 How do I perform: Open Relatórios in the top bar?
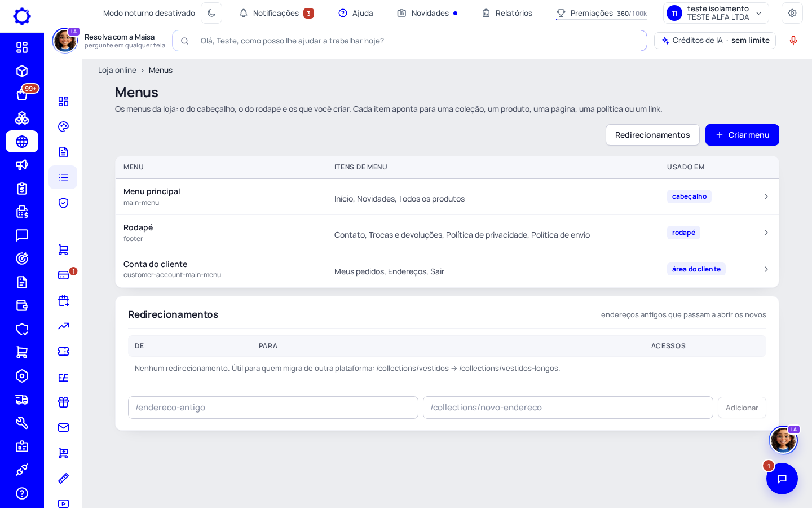click(507, 13)
